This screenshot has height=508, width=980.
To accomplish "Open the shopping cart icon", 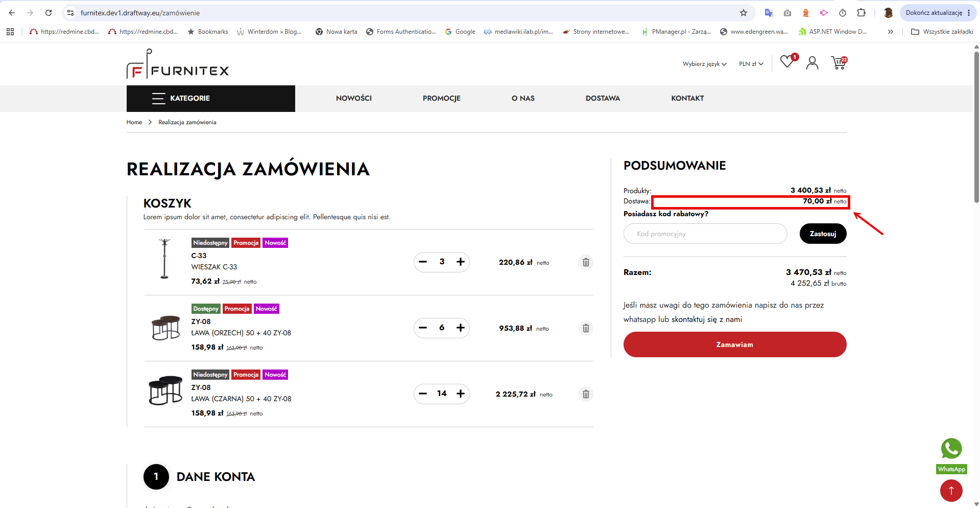I will coord(839,63).
